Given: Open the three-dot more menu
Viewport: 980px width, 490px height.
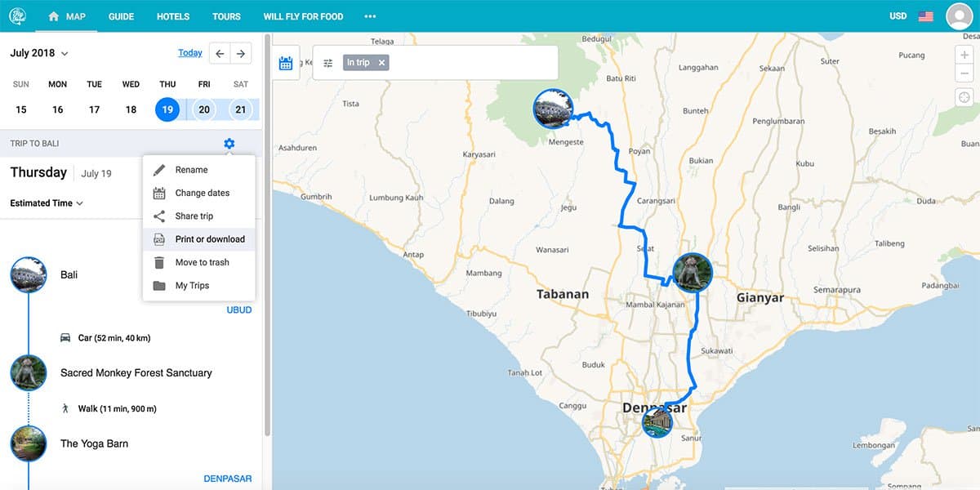Looking at the screenshot, I should coord(370,16).
